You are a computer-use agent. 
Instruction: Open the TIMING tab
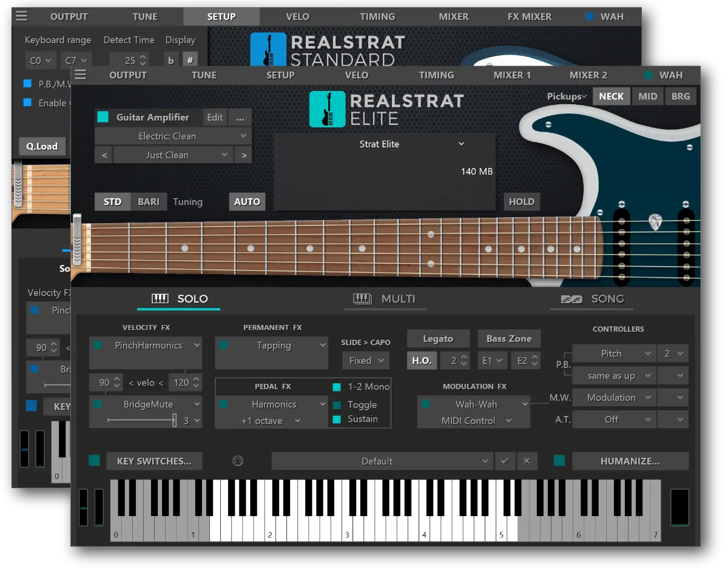coord(437,75)
